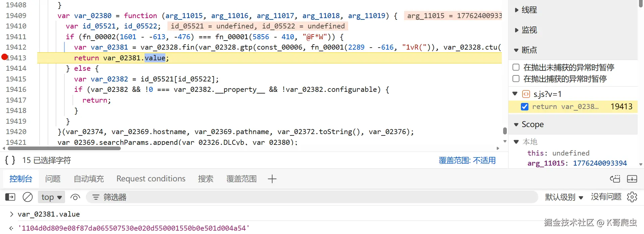Image resolution: width=644 pixels, height=234 pixels.
Task: Expand the 监视 (Watch) section
Action: pyautogui.click(x=517, y=30)
